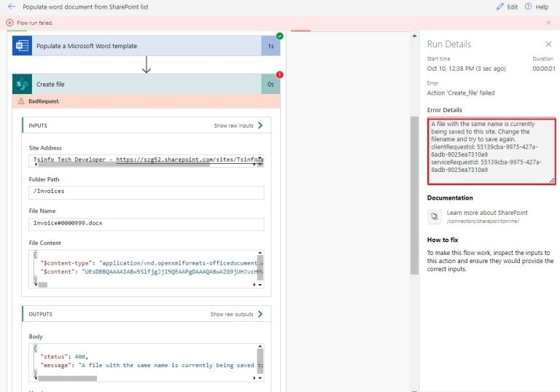The height and width of the screenshot is (392, 560).
Task: Click the INPUTS section label
Action: click(x=38, y=125)
